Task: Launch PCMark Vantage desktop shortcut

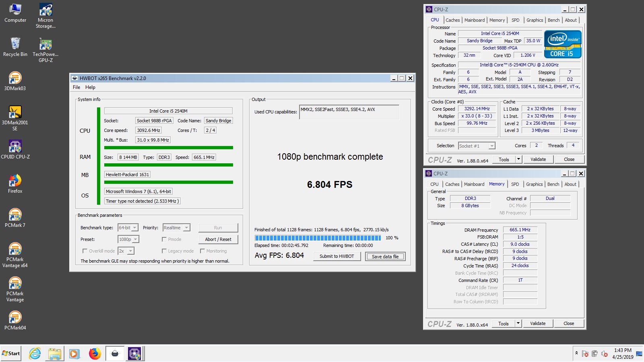Action: (15, 289)
